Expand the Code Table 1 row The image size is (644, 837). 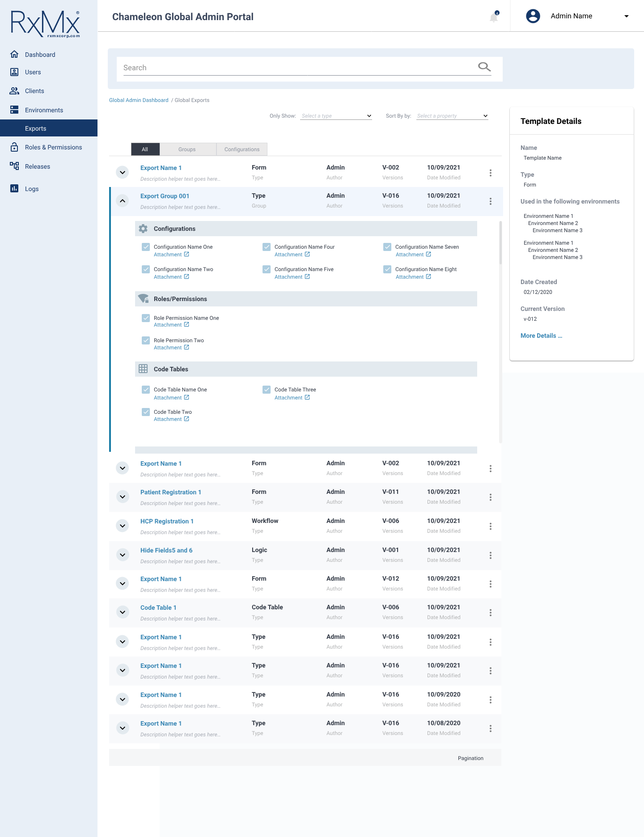coord(123,612)
